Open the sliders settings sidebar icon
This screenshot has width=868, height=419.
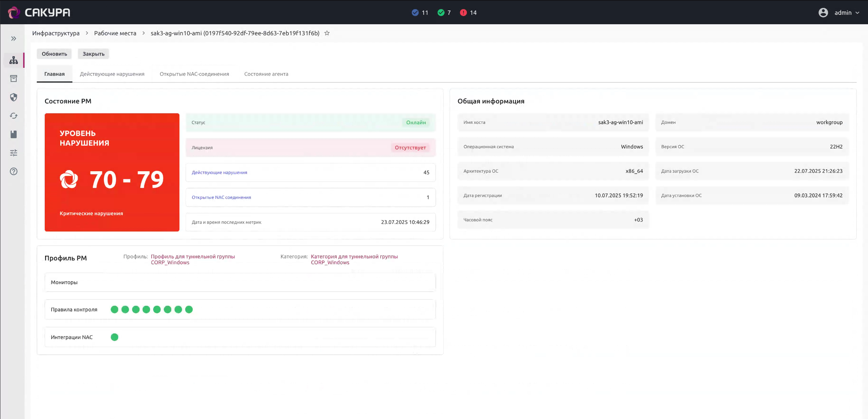click(14, 153)
